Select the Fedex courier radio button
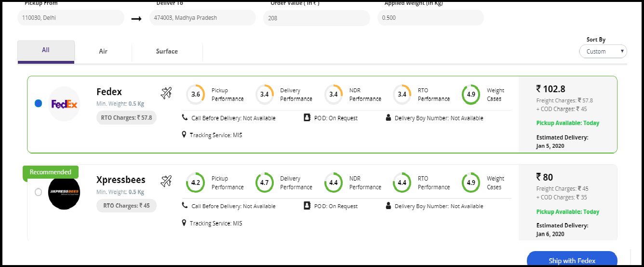644x267 pixels. point(38,103)
